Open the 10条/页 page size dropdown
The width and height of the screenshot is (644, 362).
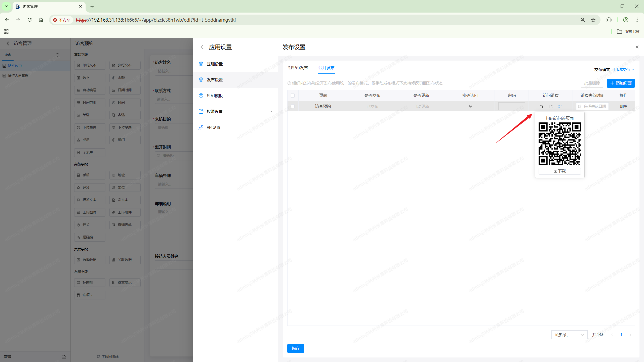point(569,335)
